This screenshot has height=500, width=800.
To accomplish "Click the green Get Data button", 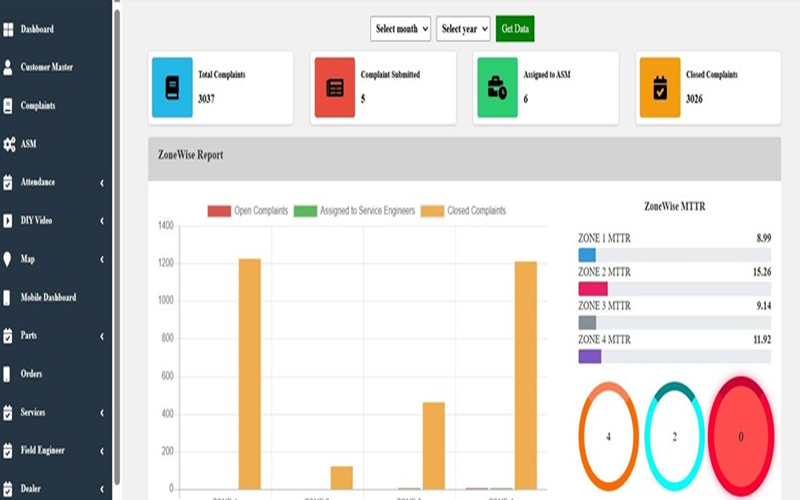I will [x=515, y=29].
